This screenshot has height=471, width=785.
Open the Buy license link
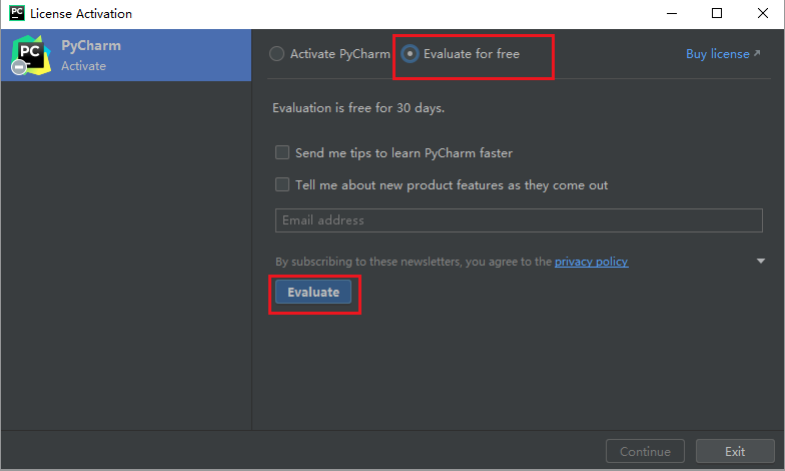click(x=717, y=54)
